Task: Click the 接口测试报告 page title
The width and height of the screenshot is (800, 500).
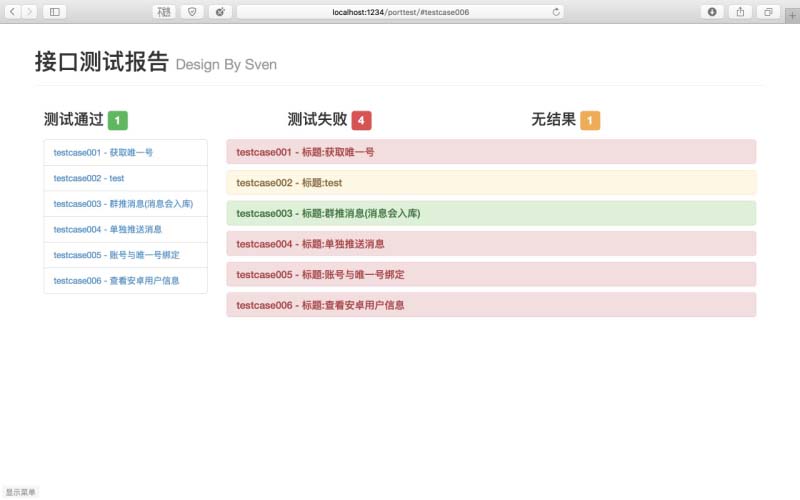Action: [x=102, y=62]
